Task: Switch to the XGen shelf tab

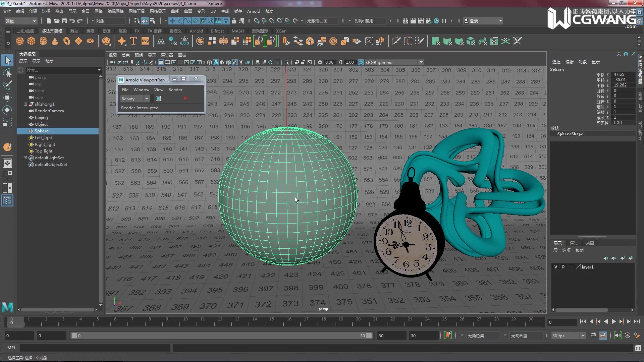Action: click(281, 31)
